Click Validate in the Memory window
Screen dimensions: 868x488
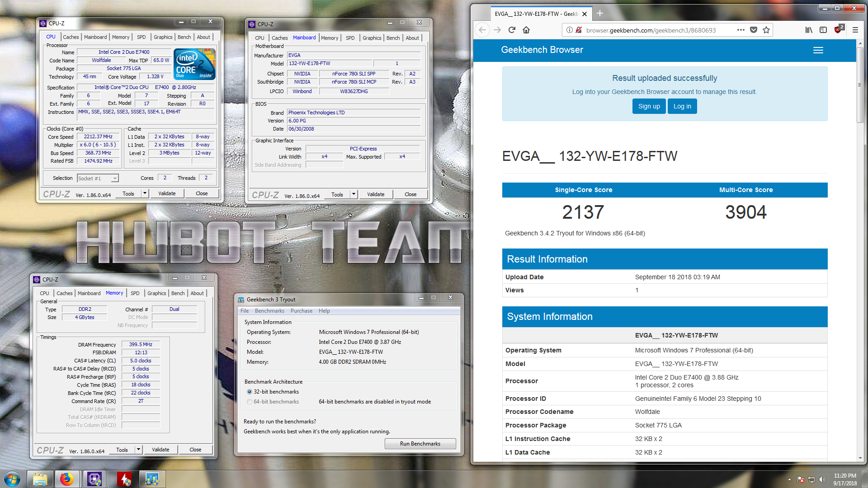click(160, 450)
